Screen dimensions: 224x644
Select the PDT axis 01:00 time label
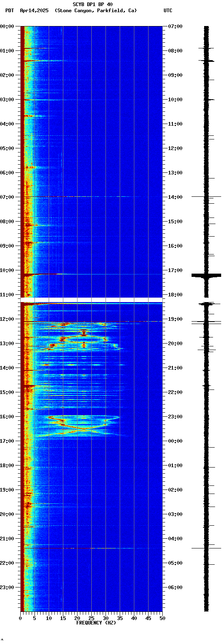click(x=7, y=51)
